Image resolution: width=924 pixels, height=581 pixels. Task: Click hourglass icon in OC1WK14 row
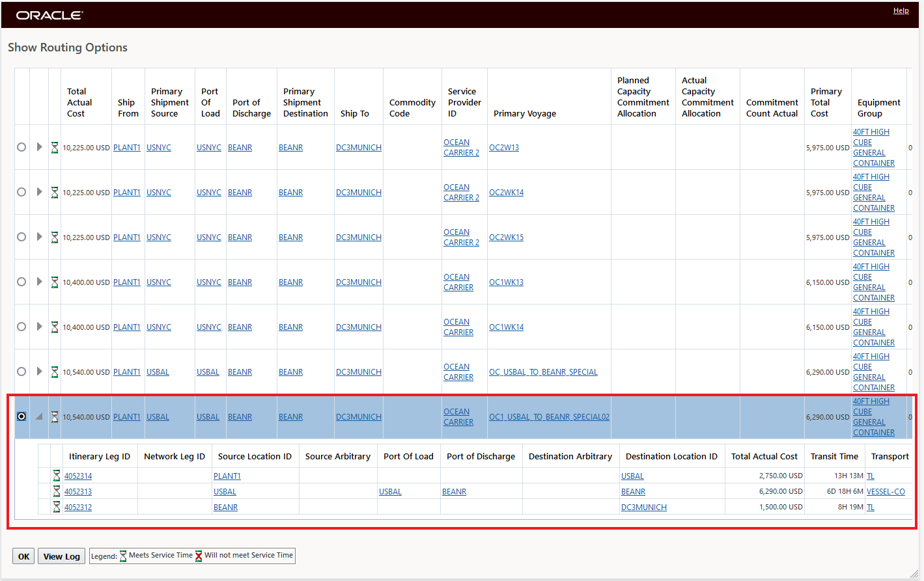pos(55,327)
